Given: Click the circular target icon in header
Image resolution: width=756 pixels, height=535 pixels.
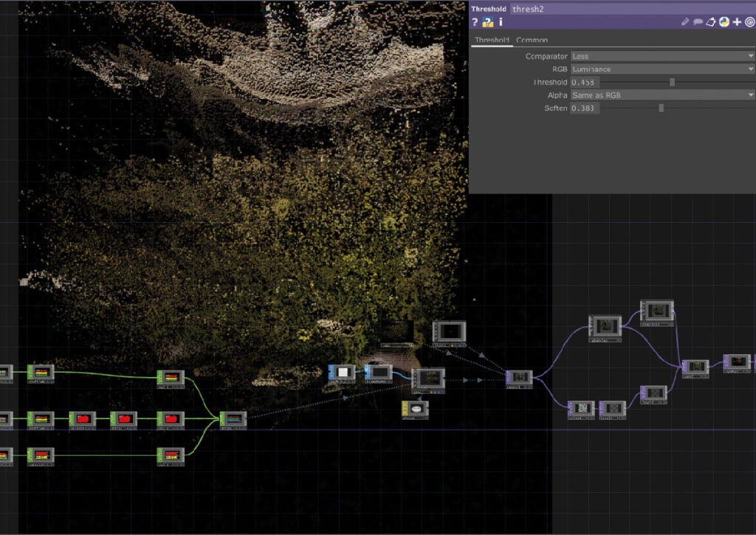Looking at the screenshot, I should coord(749,22).
